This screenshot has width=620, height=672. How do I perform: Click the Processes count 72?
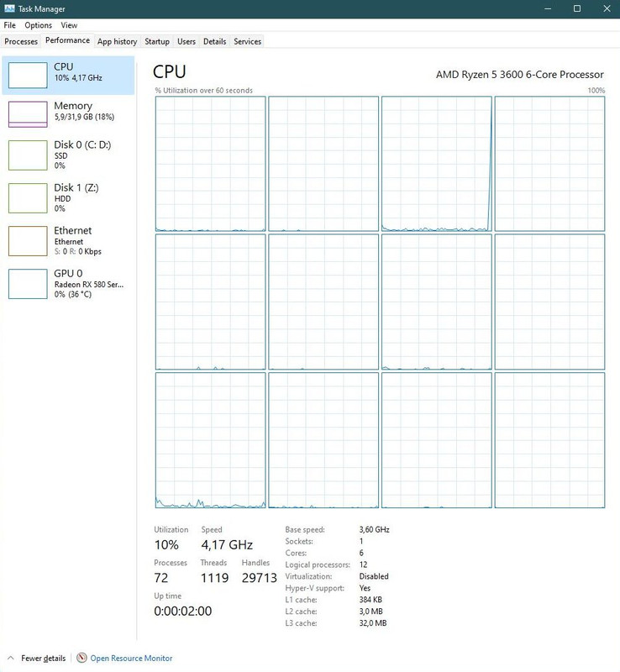click(160, 578)
